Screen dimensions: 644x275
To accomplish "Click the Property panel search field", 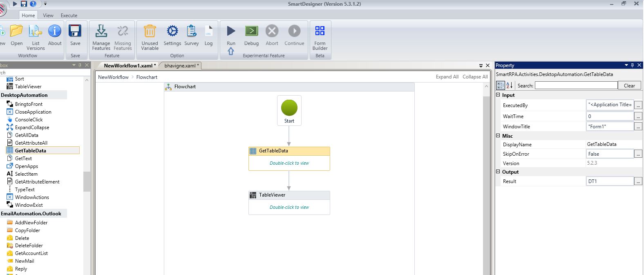I will [576, 85].
